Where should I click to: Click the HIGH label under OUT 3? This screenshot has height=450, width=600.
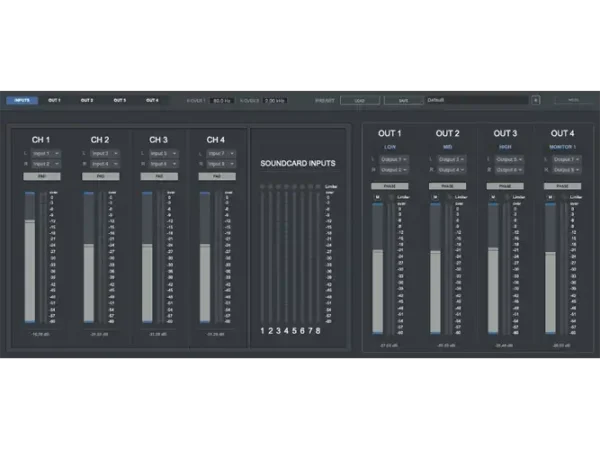(x=505, y=147)
